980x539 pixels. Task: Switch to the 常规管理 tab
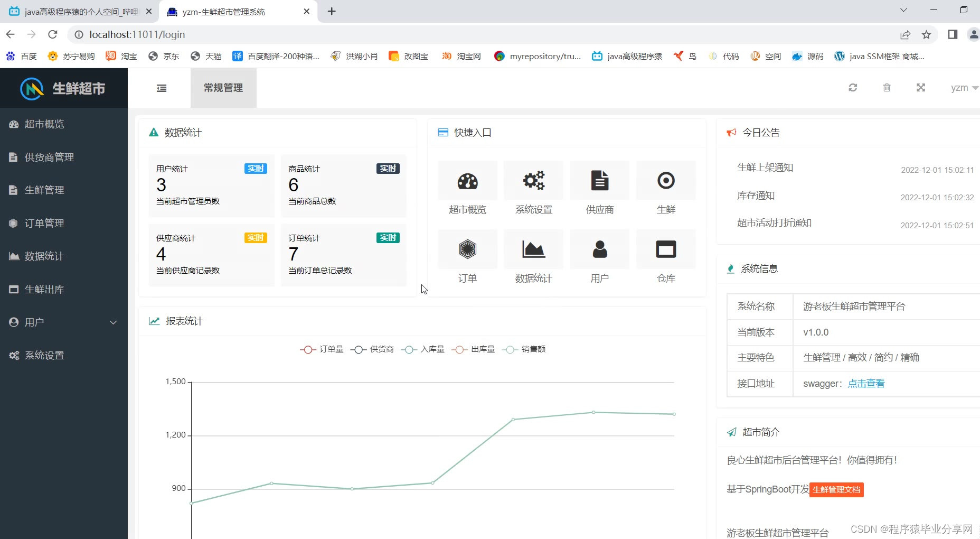[x=223, y=88]
